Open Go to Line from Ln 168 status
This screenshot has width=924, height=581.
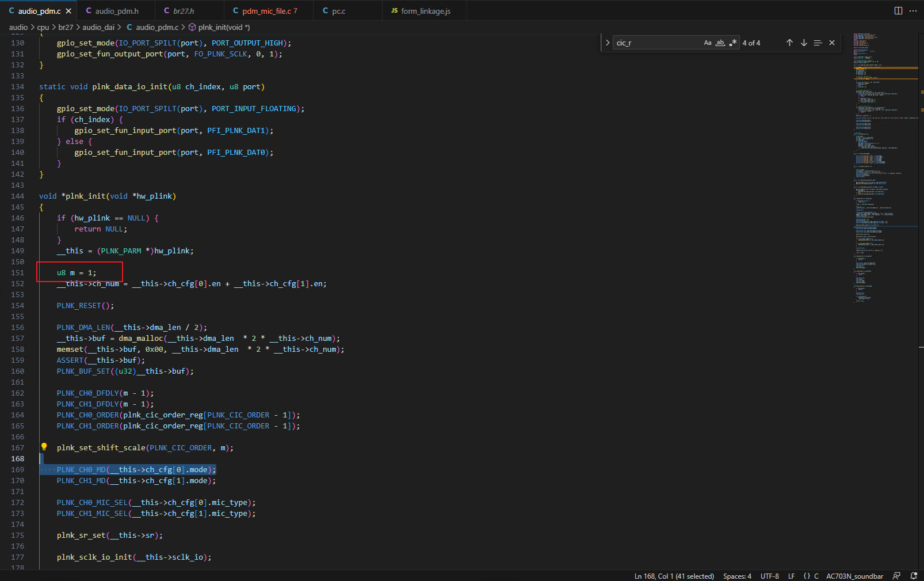(674, 576)
